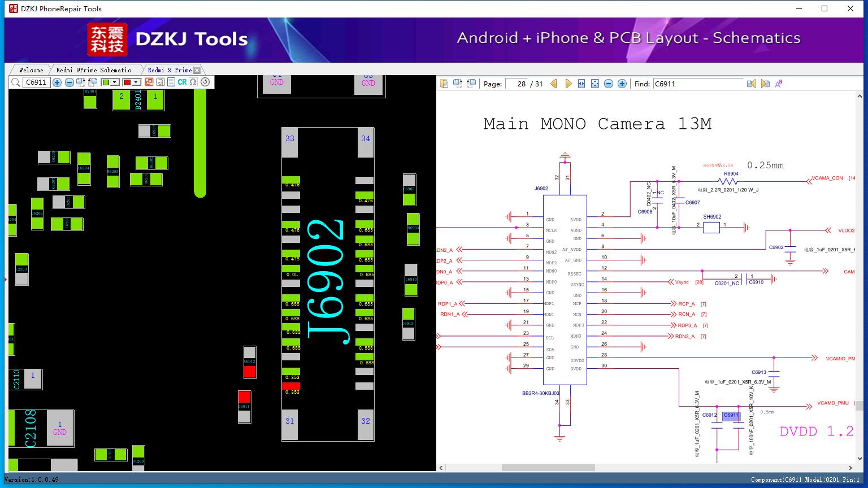Screen dimensions: 868x488
Task: Click C6907 capacitor label in schematic
Action: (693, 202)
